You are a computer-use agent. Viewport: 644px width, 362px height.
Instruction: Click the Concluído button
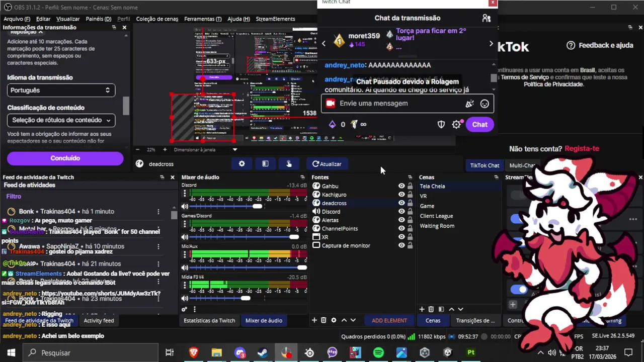65,158
